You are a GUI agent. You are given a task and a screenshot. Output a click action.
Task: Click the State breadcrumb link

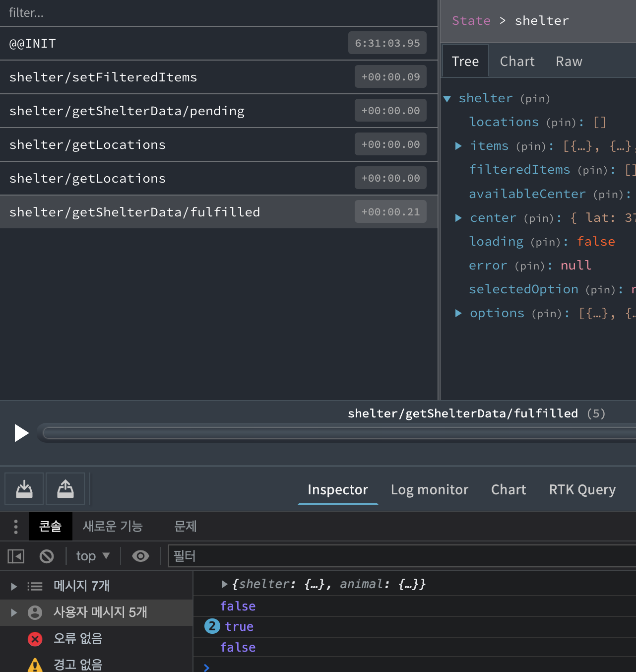471,21
